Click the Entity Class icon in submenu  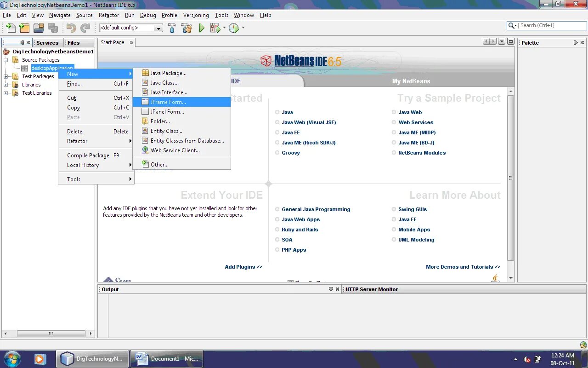[145, 131]
